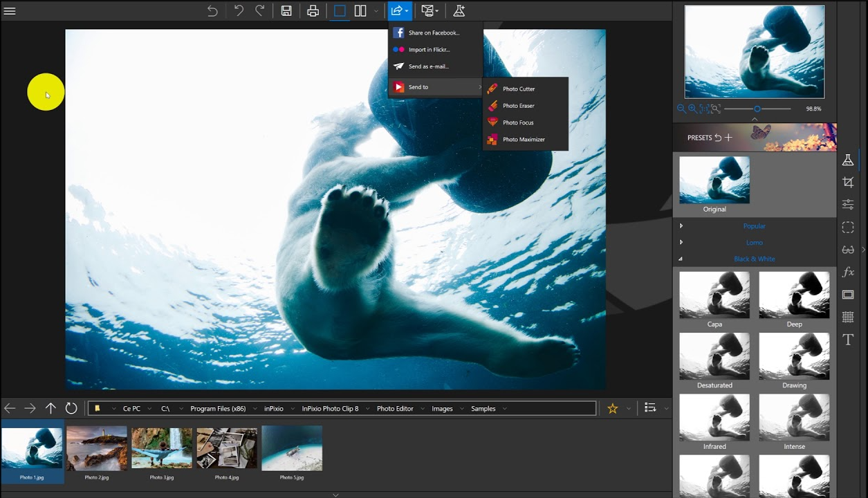The image size is (868, 498).
Task: Click the Original preset thumbnail
Action: point(714,179)
